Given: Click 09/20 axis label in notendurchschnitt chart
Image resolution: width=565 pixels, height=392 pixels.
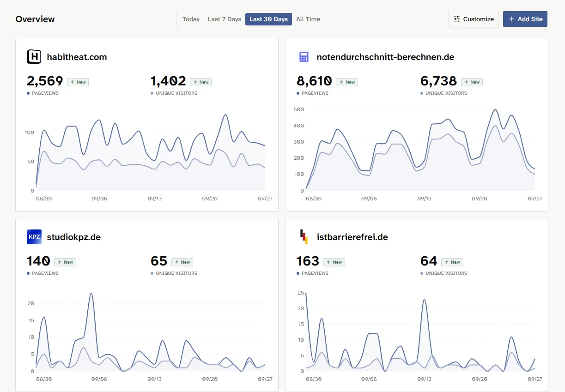Looking at the screenshot, I should point(480,199).
